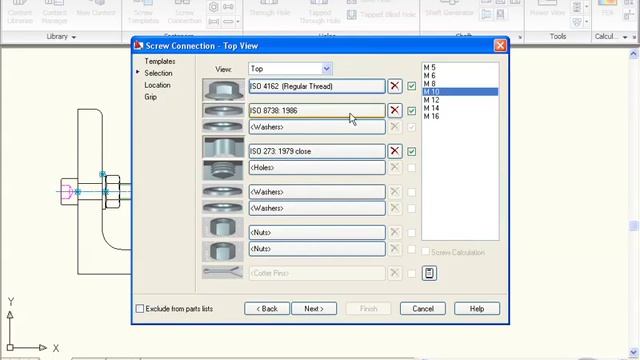Viewport: 640px width, 360px height.
Task: Select size M 12 in the list
Action: pos(460,100)
